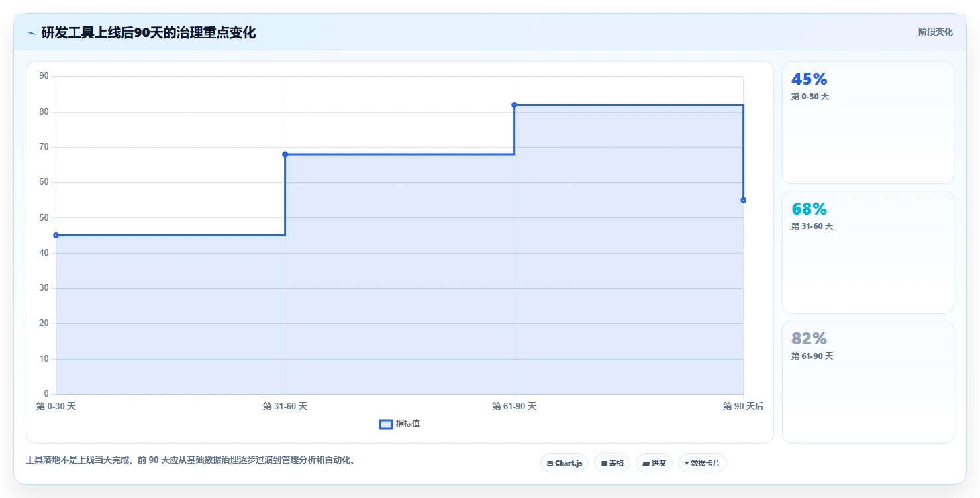The width and height of the screenshot is (980, 498).
Task: Click the 阶段变化 label in the header
Action: [x=935, y=32]
